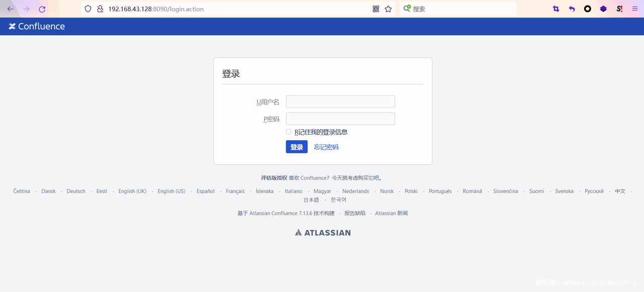
Task: Open the red S extension icon
Action: click(x=619, y=9)
